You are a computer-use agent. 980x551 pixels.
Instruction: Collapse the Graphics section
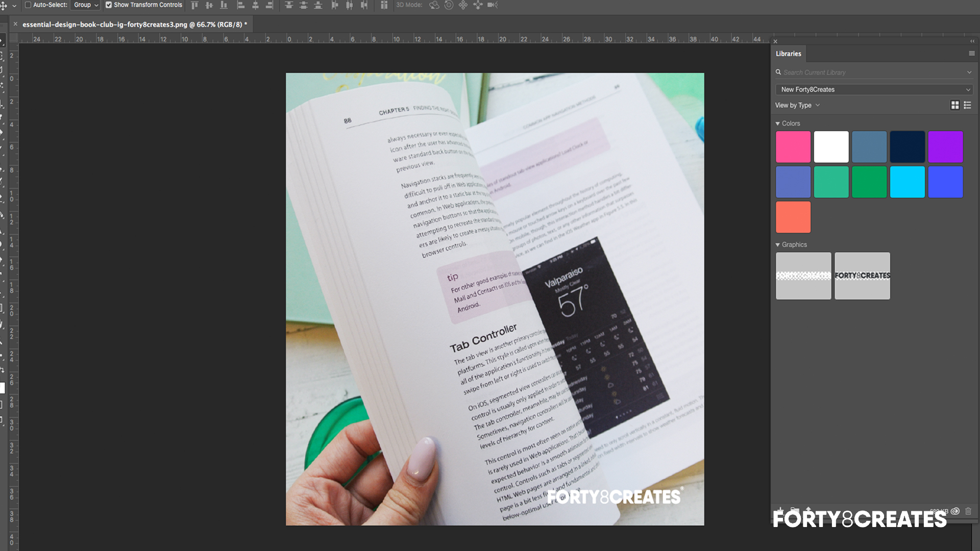[778, 244]
